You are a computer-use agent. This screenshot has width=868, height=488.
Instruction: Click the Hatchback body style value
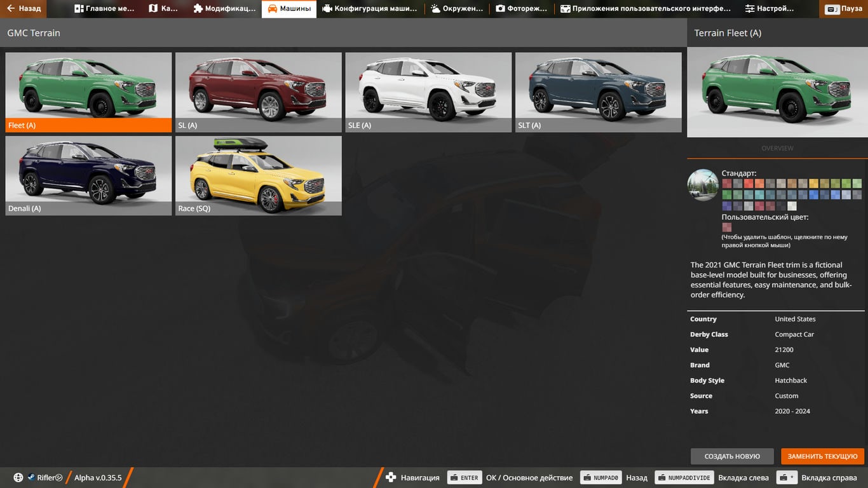(790, 381)
